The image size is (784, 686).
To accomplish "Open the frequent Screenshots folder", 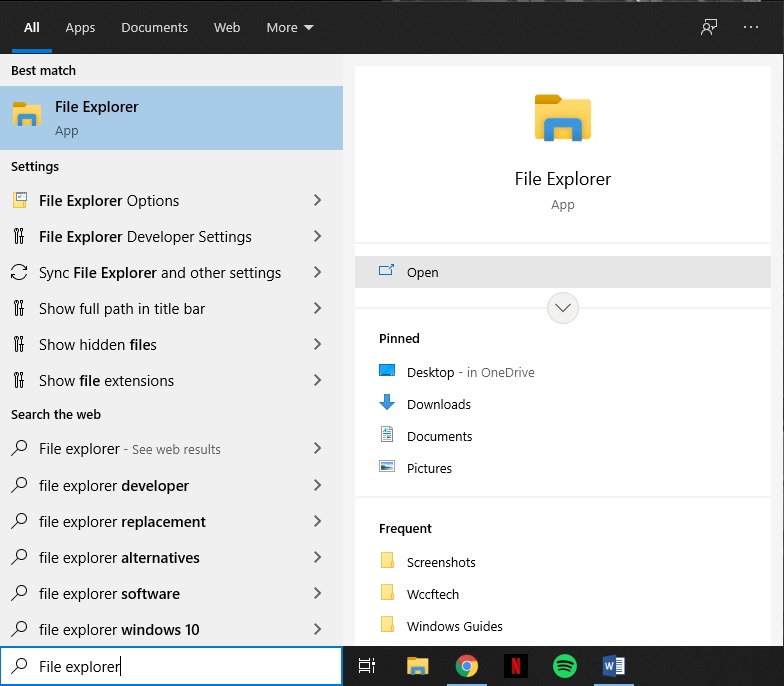I will coord(440,562).
